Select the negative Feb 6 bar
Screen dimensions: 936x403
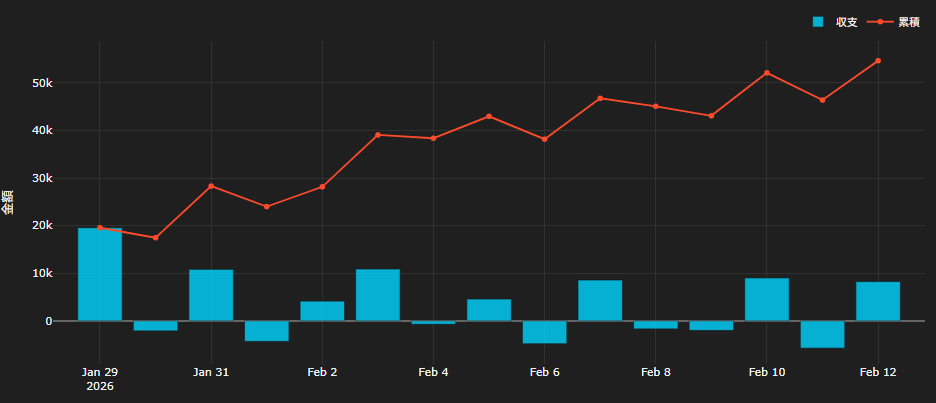pyautogui.click(x=544, y=333)
